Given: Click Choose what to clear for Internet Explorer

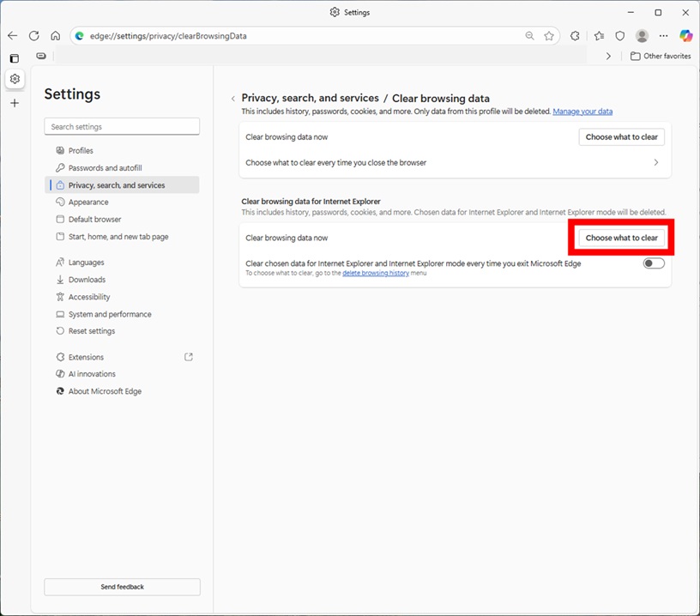Looking at the screenshot, I should [x=621, y=238].
